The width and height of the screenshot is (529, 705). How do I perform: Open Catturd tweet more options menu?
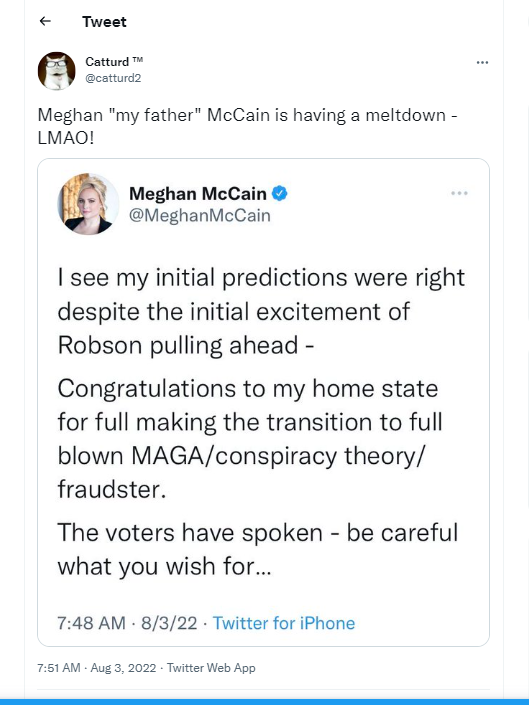[x=482, y=62]
